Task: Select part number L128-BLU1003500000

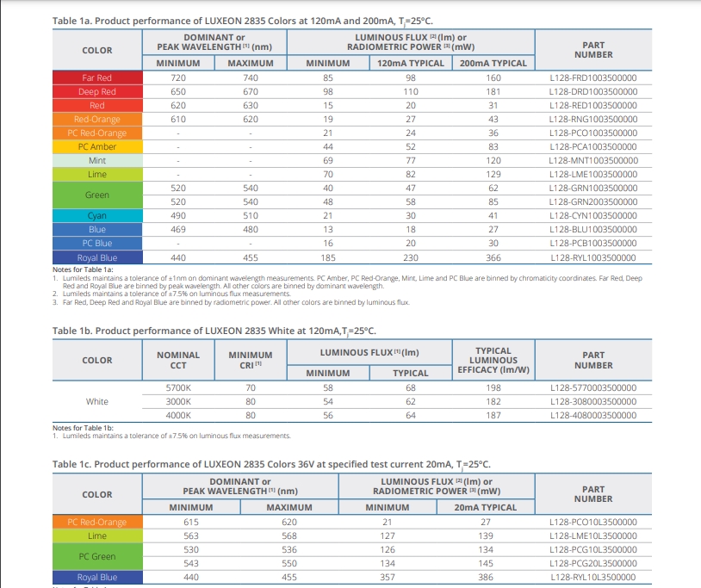Action: [593, 230]
